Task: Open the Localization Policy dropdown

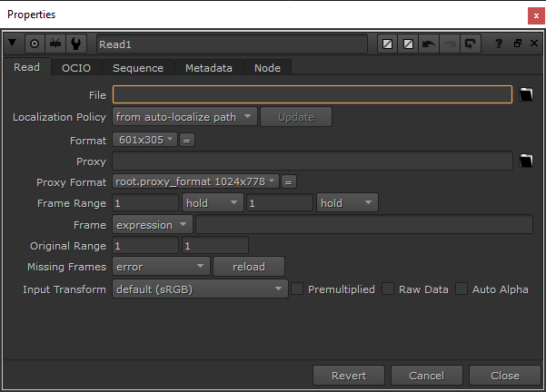Action: 184,116
